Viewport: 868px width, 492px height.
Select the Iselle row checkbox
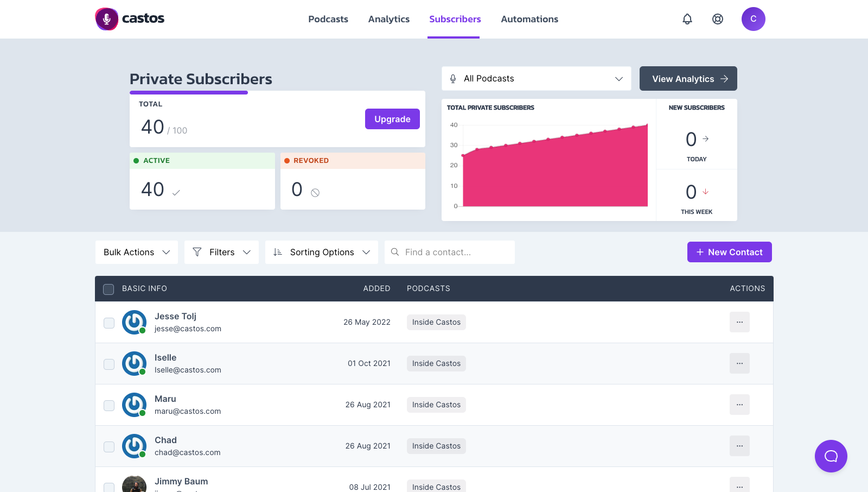[x=109, y=364]
